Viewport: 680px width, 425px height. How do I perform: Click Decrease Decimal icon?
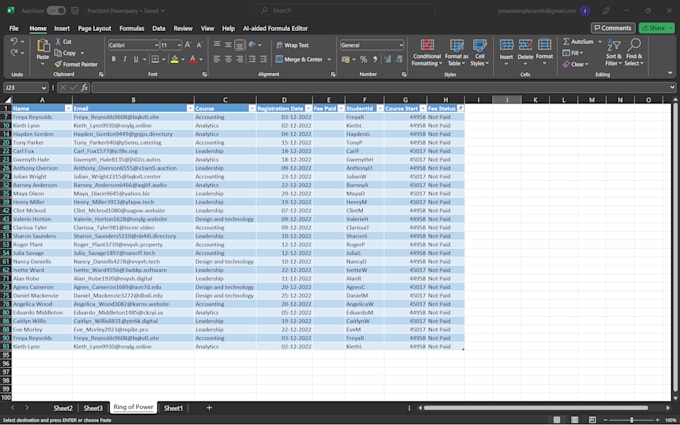[399, 59]
